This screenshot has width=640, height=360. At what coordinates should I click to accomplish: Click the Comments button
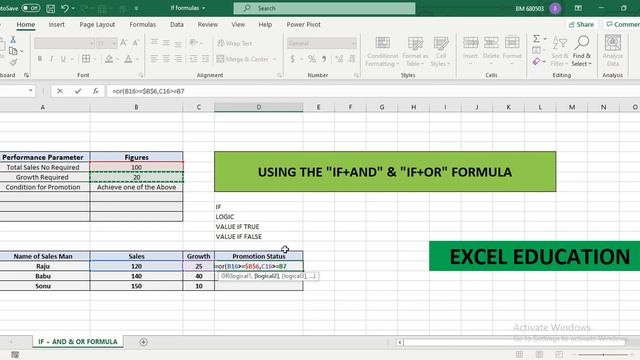coord(622,24)
